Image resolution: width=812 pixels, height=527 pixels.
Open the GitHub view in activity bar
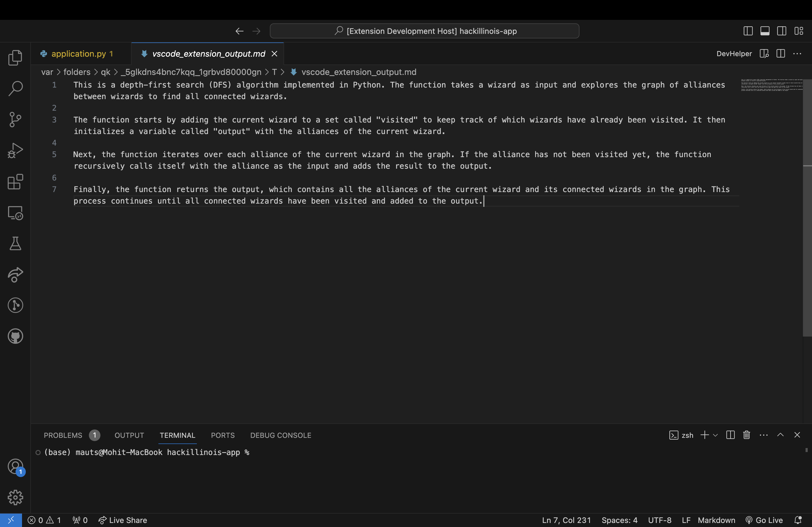[x=15, y=336]
